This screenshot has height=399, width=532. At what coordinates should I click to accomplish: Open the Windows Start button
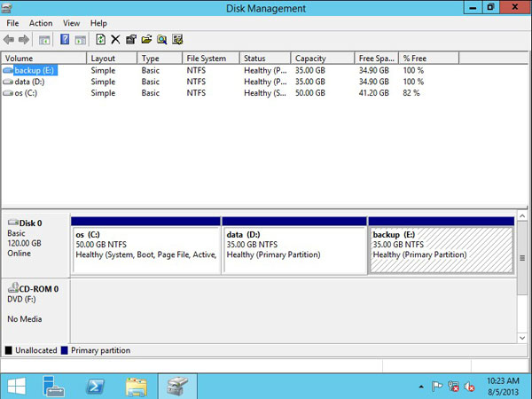pyautogui.click(x=16, y=387)
